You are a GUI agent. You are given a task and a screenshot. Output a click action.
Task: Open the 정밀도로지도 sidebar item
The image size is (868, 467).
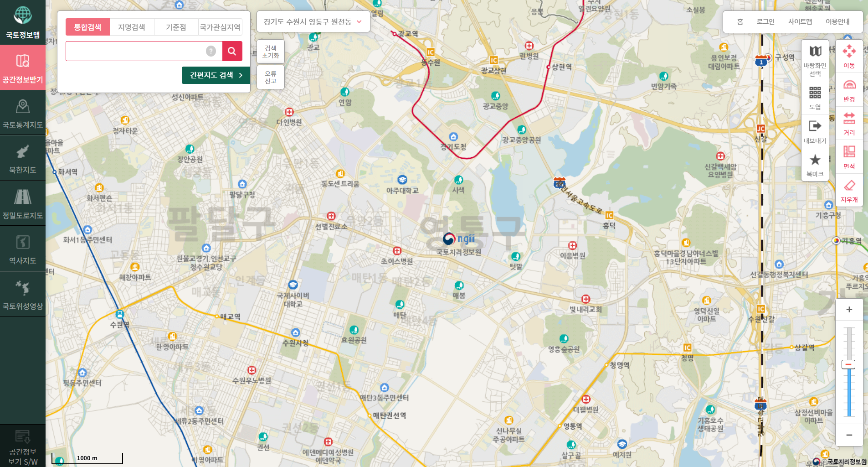coord(23,203)
